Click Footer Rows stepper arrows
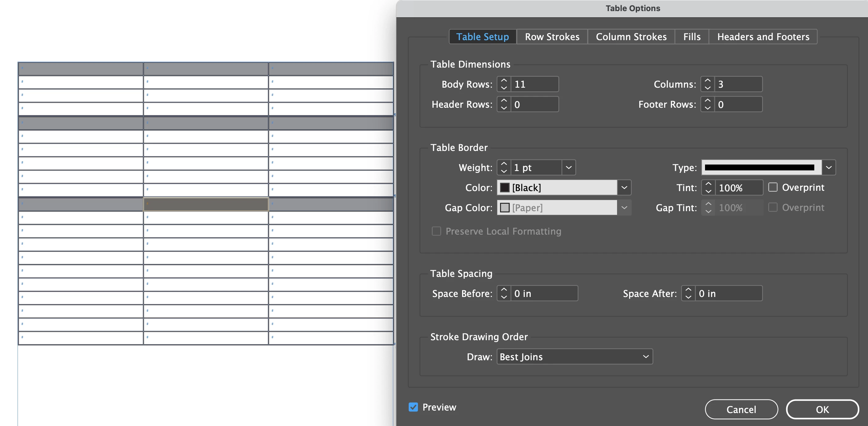Viewport: 868px width, 426px height. click(707, 104)
